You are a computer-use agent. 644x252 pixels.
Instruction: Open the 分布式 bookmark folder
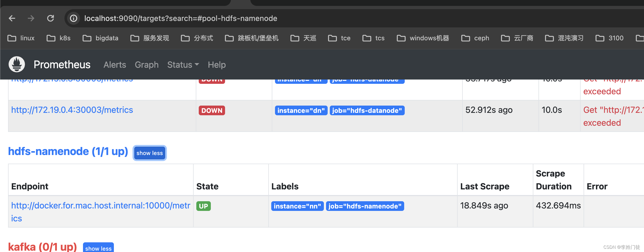click(197, 38)
